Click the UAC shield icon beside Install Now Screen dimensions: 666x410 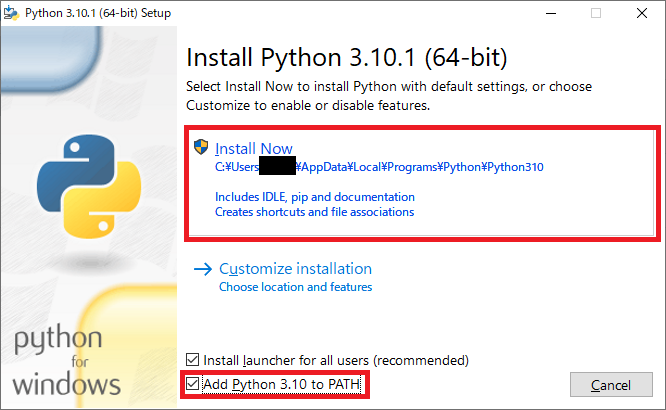(201, 147)
